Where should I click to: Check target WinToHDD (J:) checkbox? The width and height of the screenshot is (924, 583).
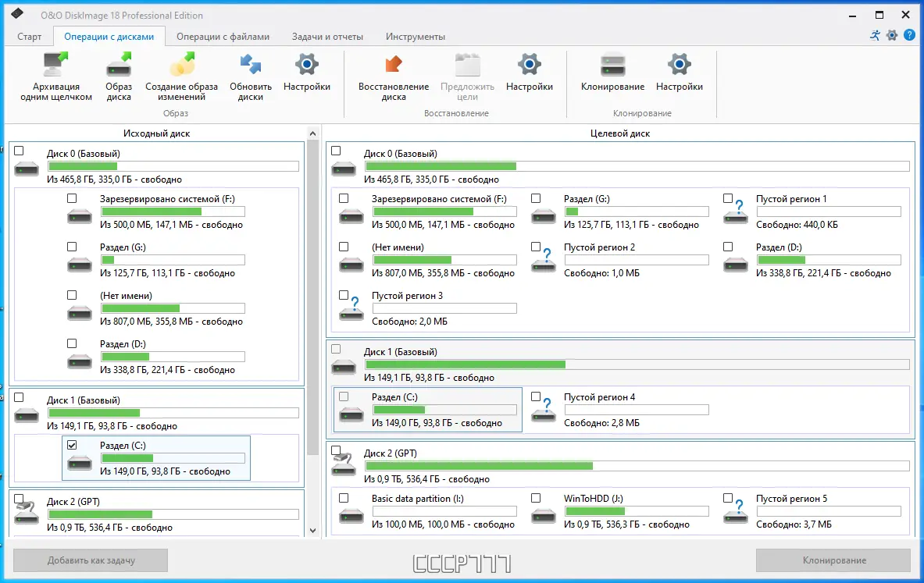(536, 498)
